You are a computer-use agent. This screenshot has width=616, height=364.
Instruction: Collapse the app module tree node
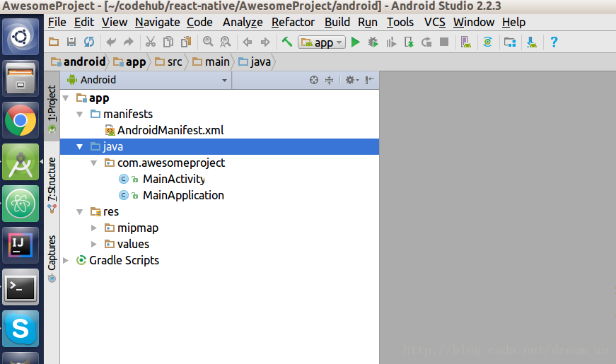(66, 98)
